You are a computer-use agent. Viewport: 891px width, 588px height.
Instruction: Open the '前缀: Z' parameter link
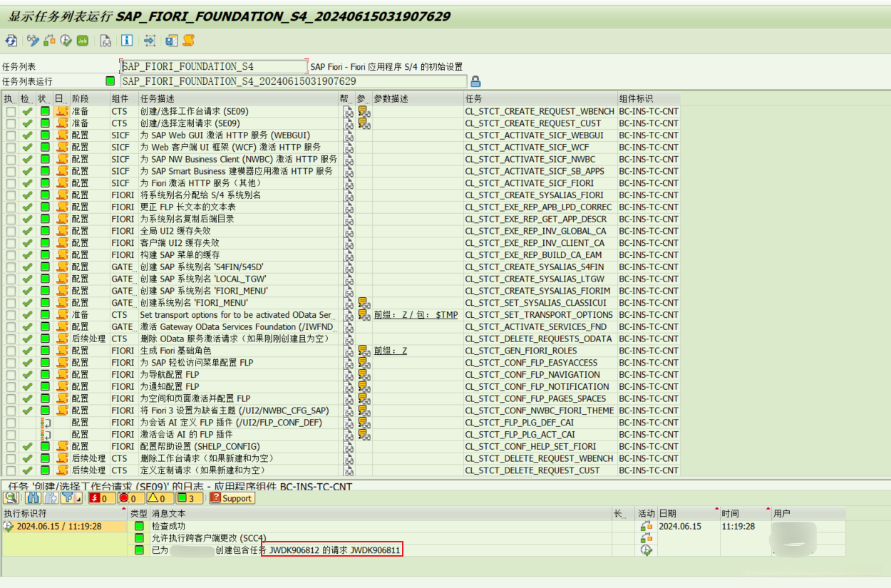click(391, 351)
